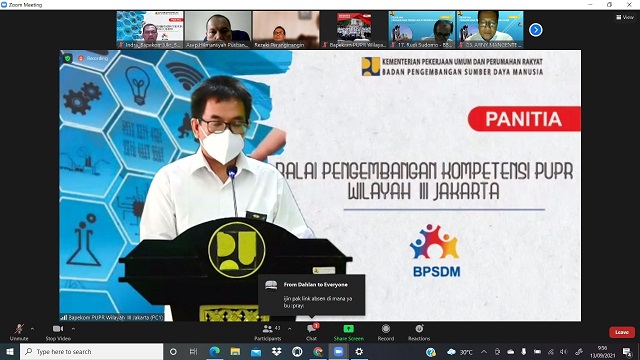Select Rudi Sudomo's video thumbnail
Screen dimensions: 640x360
click(422, 30)
